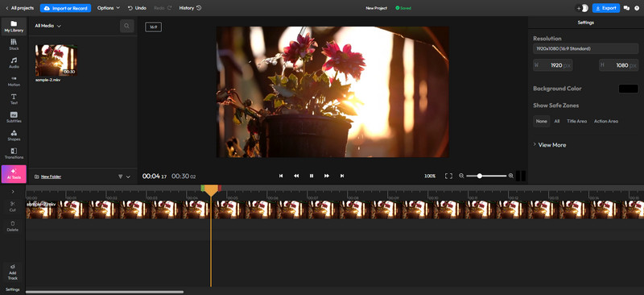Go back to All projects
Image resolution: width=644 pixels, height=295 pixels.
coord(19,8)
